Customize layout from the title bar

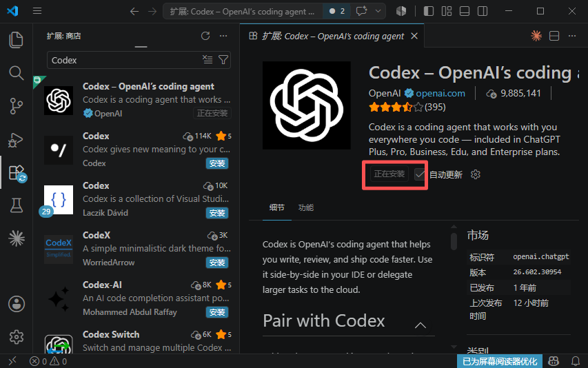coord(446,11)
